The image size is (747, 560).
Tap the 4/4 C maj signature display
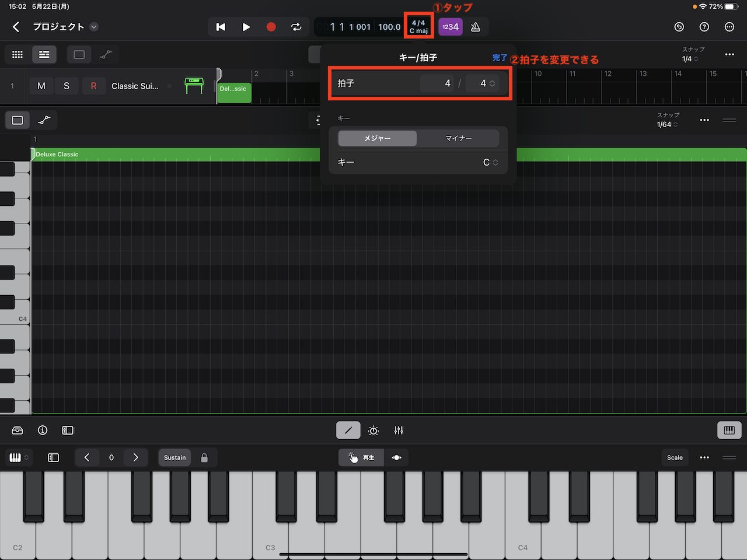419,27
